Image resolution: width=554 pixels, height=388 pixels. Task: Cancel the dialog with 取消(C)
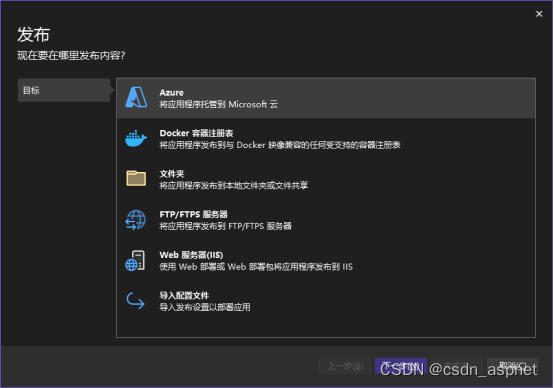click(x=513, y=366)
